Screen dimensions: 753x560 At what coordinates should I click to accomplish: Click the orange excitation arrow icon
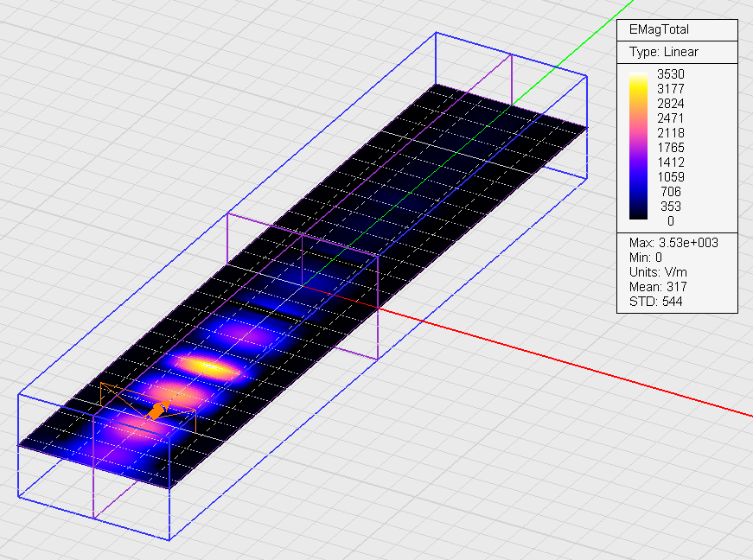tap(156, 410)
